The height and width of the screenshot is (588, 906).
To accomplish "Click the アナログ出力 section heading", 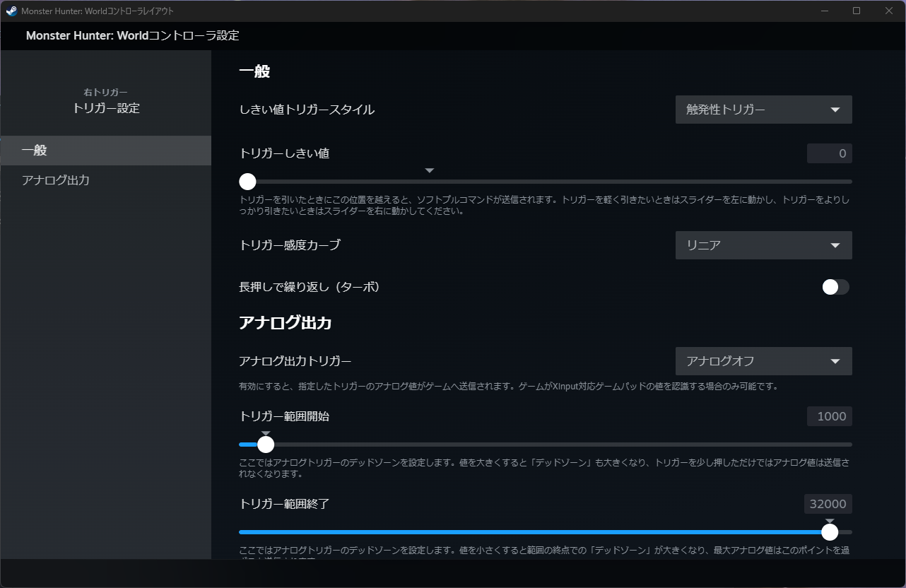I will pyautogui.click(x=286, y=323).
